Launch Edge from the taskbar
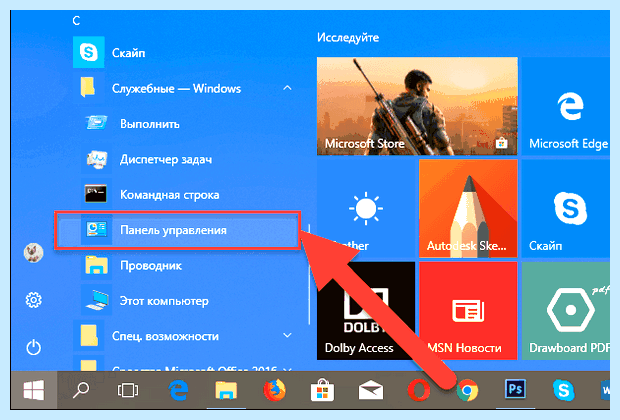This screenshot has height=420, width=620. coord(178,390)
